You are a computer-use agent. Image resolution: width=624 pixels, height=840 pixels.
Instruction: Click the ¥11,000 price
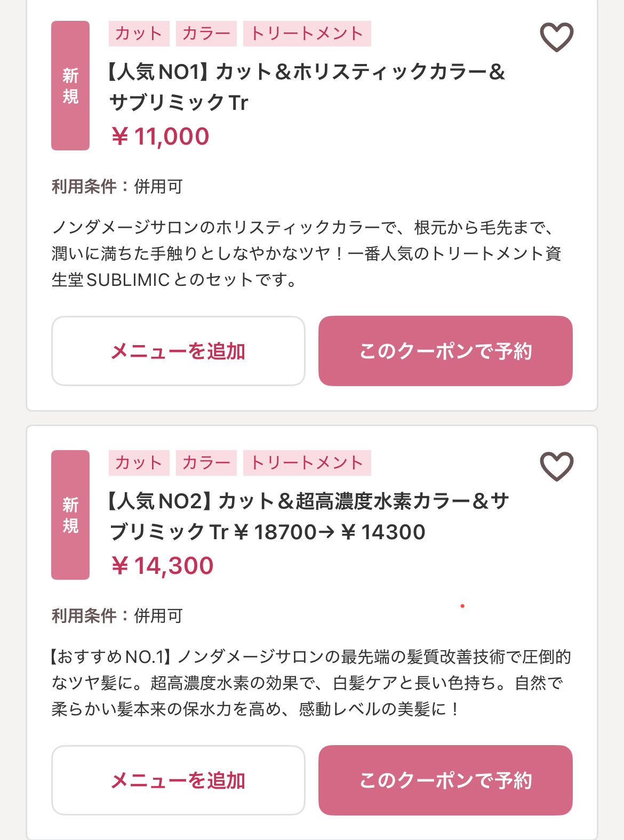coord(160,137)
